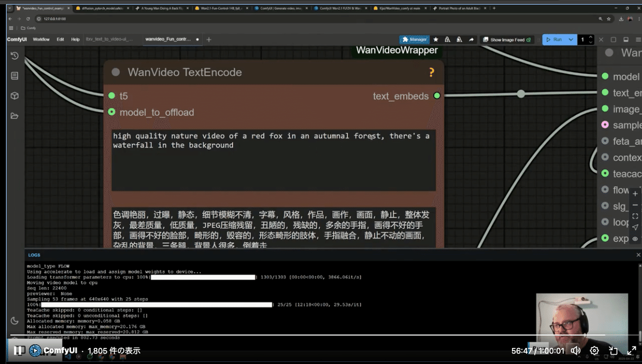Click the text_embeds output socket
This screenshot has width=642, height=364.
click(x=437, y=96)
